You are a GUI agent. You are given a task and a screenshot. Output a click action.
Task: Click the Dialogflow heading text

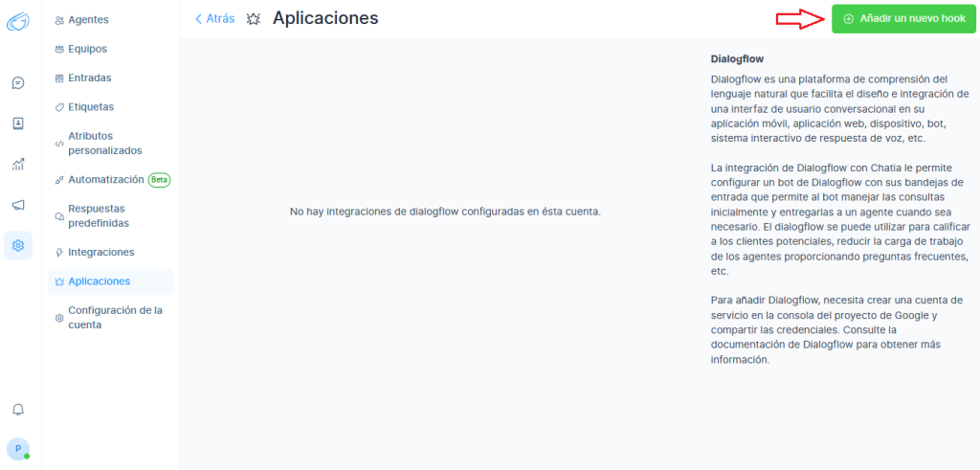tap(738, 59)
